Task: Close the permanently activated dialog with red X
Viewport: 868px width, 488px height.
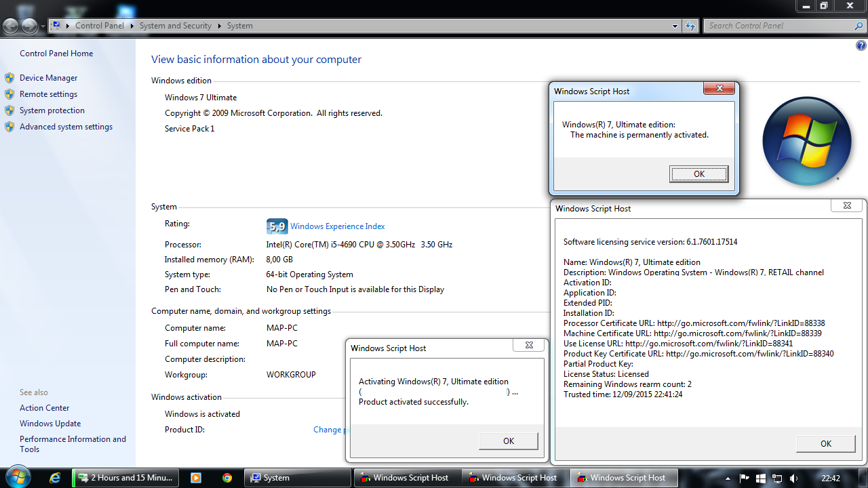Action: pyautogui.click(x=719, y=88)
